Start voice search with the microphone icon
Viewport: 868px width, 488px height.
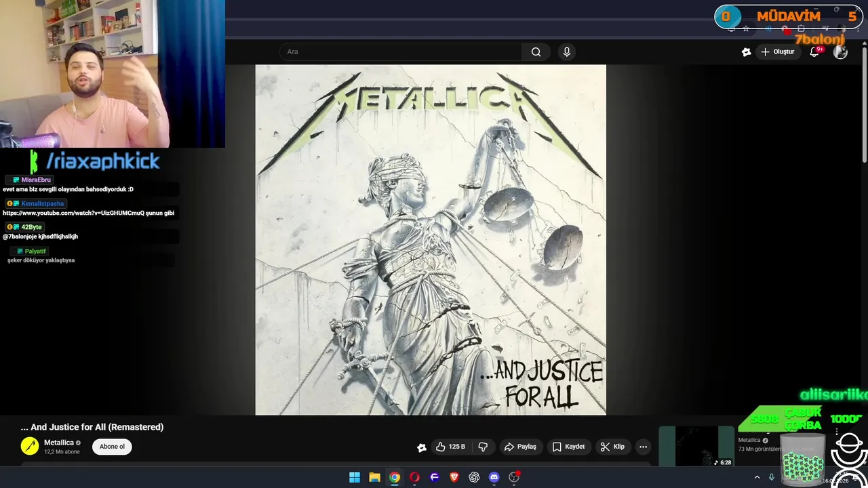point(567,52)
